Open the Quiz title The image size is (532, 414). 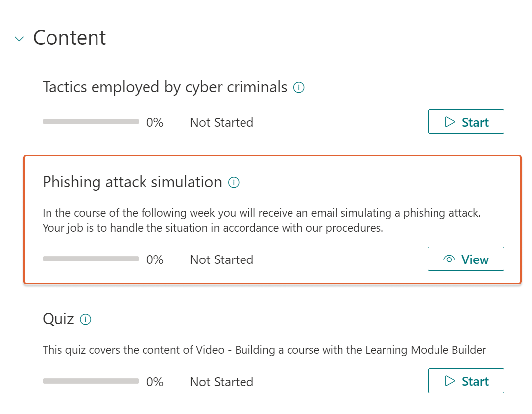pyautogui.click(x=58, y=319)
